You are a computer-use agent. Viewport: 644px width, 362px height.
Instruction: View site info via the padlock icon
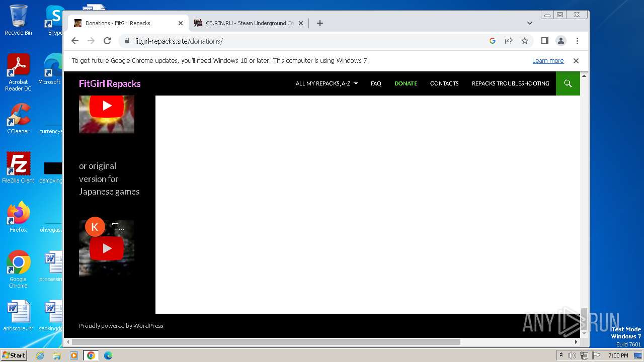coord(127,41)
